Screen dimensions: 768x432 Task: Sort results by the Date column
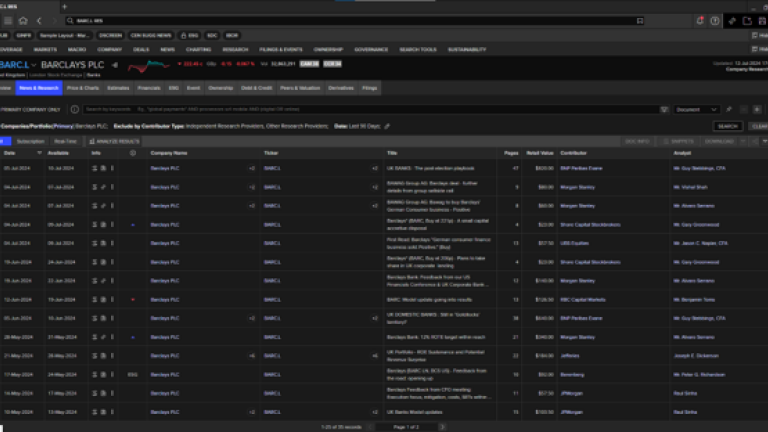(10, 153)
